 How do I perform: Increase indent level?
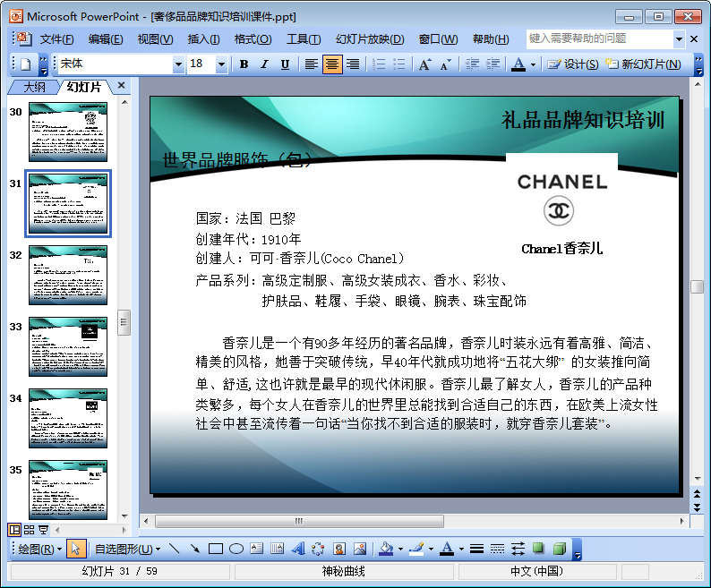pos(493,64)
